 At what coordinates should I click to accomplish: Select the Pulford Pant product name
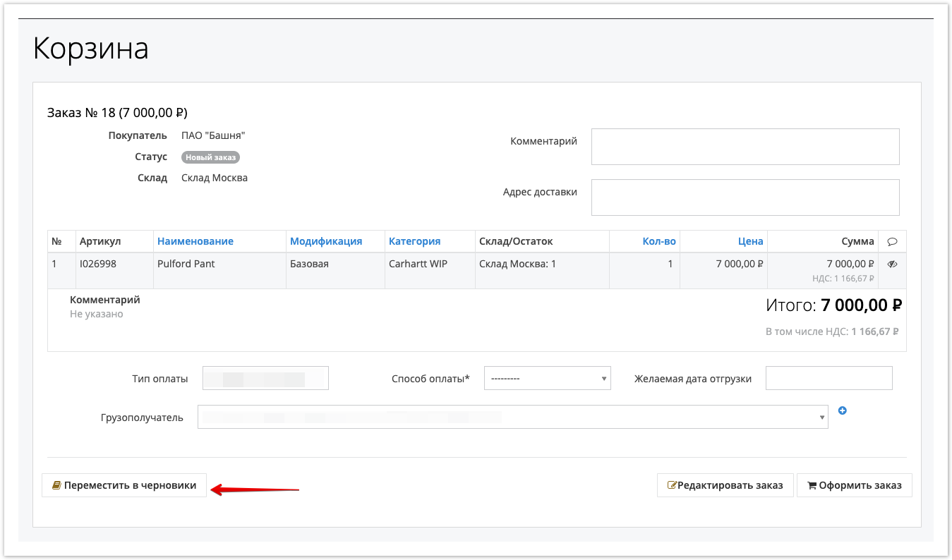tap(186, 264)
